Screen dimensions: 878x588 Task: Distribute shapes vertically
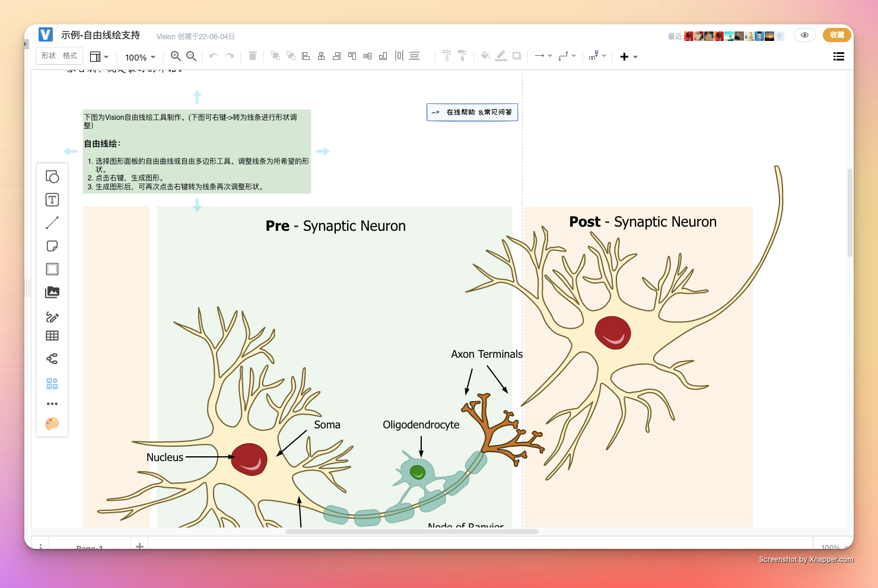[415, 56]
